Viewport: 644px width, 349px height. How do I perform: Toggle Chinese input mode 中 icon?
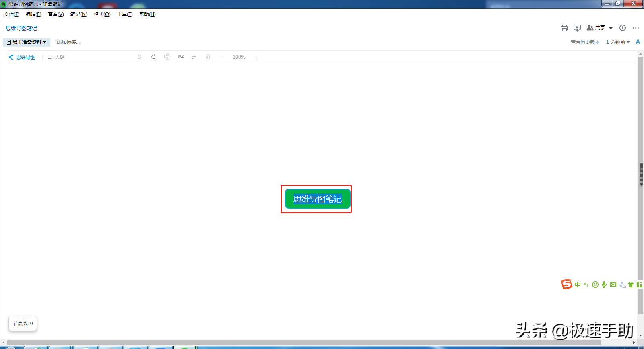click(578, 285)
